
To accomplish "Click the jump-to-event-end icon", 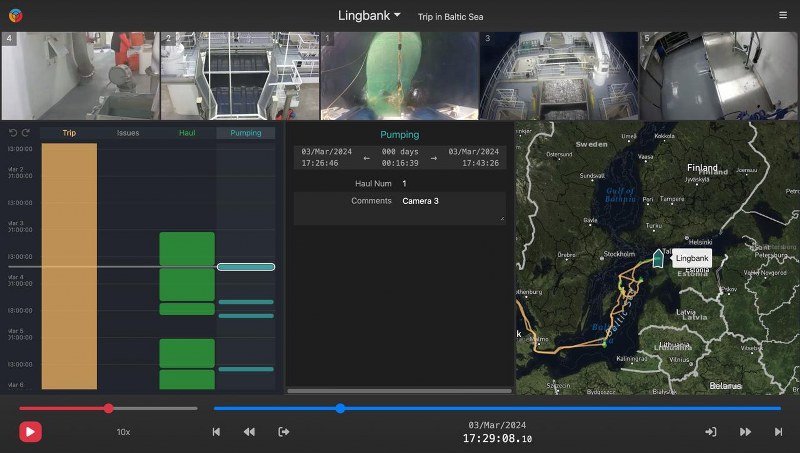I will pos(711,432).
